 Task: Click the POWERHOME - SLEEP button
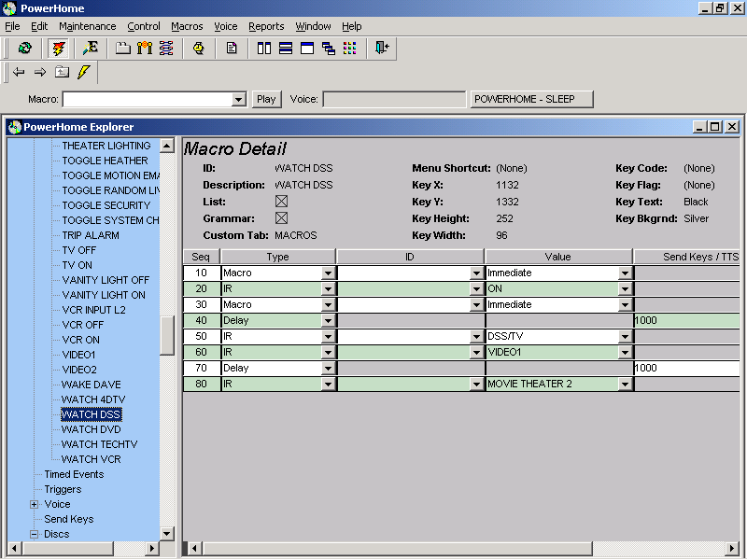[x=531, y=99]
